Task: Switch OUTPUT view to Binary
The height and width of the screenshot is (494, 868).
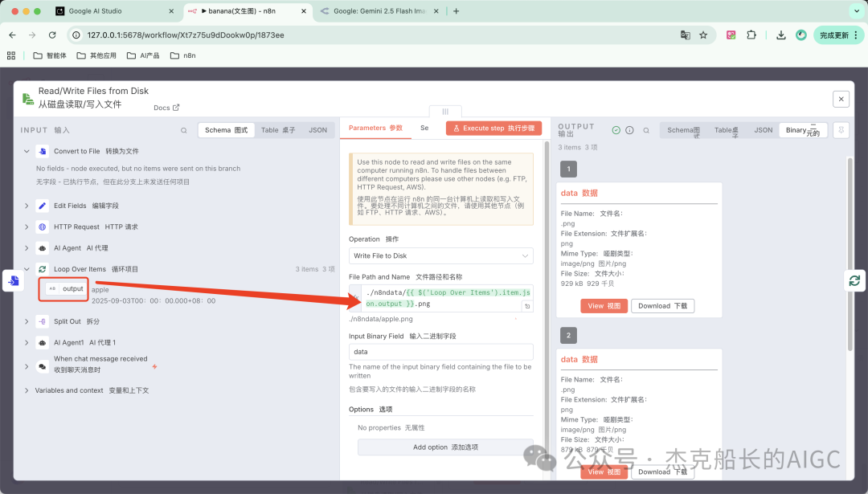Action: coord(803,131)
